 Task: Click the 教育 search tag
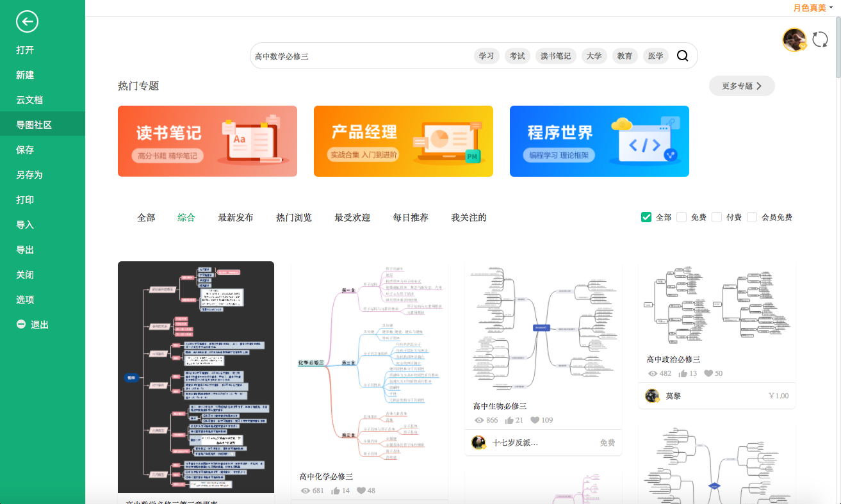[625, 56]
